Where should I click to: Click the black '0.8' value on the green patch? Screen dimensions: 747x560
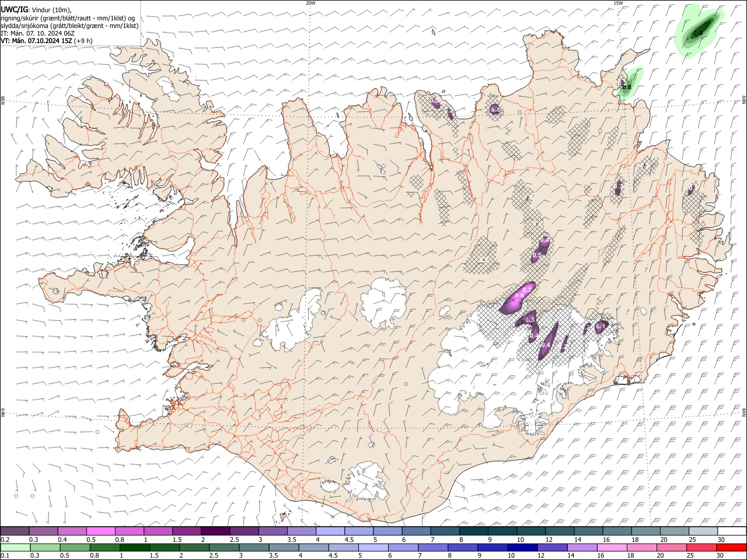pos(627,87)
